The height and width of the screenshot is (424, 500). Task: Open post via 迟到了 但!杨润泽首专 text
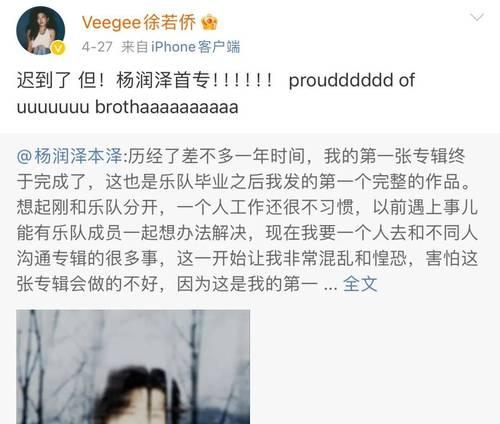coord(144,80)
